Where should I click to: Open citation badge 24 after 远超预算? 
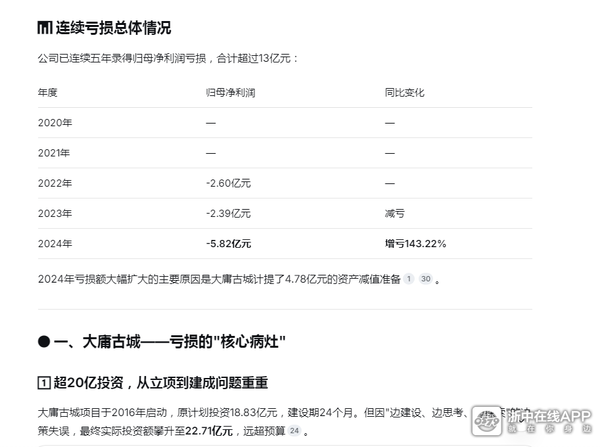pos(294,431)
